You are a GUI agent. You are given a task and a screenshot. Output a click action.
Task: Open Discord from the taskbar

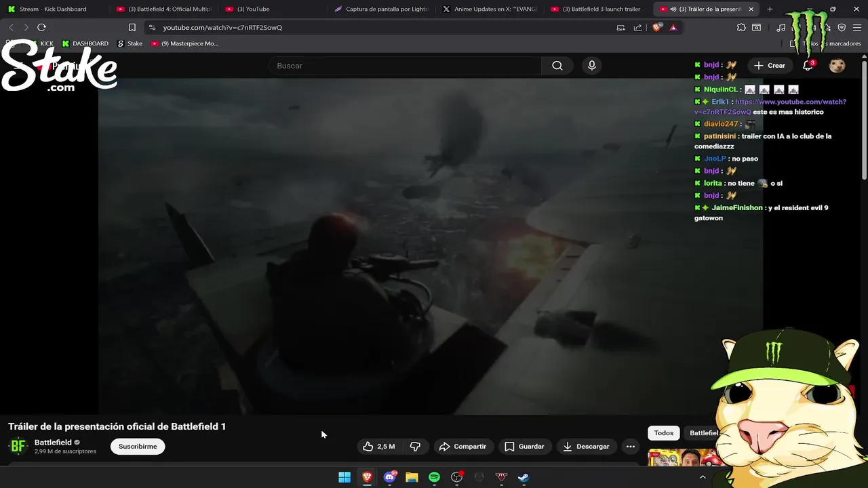click(389, 477)
